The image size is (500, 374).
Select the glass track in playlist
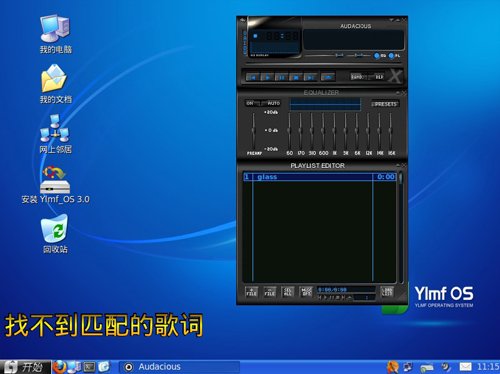pos(320,177)
